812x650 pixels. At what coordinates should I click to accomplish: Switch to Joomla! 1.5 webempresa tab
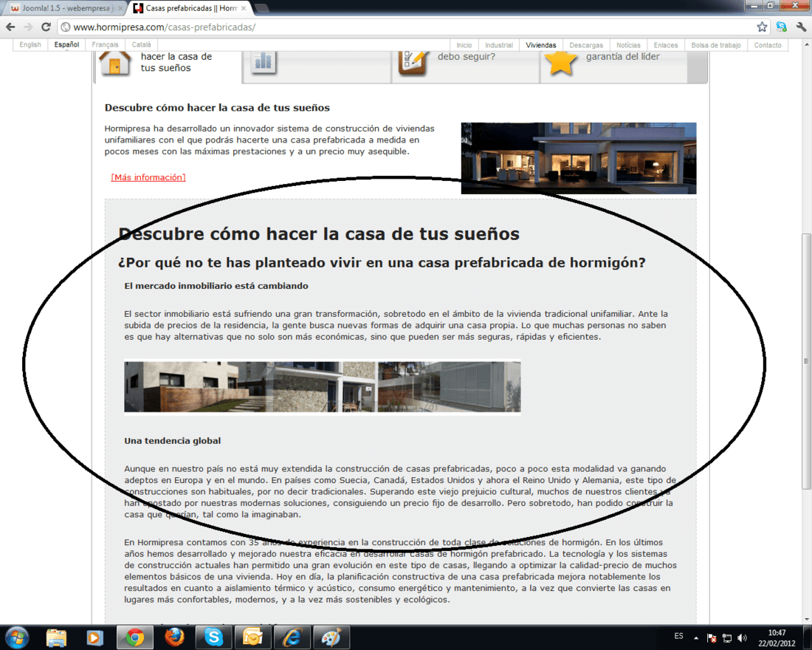(x=66, y=8)
